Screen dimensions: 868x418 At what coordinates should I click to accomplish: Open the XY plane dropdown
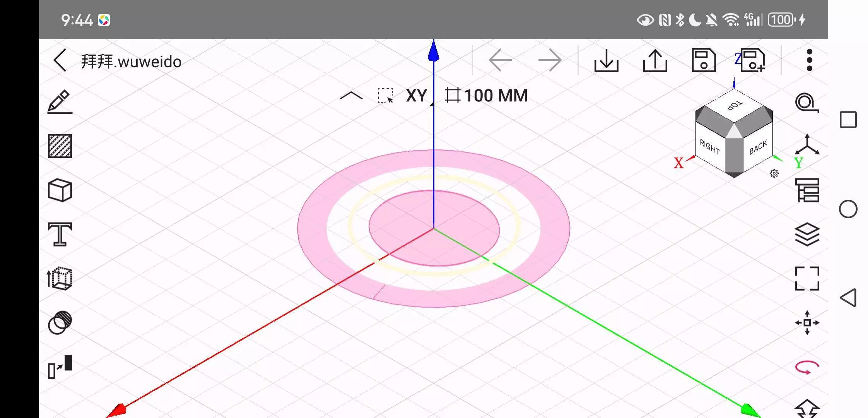click(x=417, y=96)
